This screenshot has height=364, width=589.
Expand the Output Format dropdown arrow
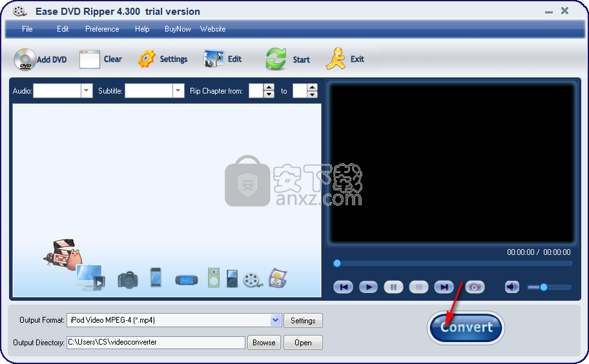[x=276, y=320]
